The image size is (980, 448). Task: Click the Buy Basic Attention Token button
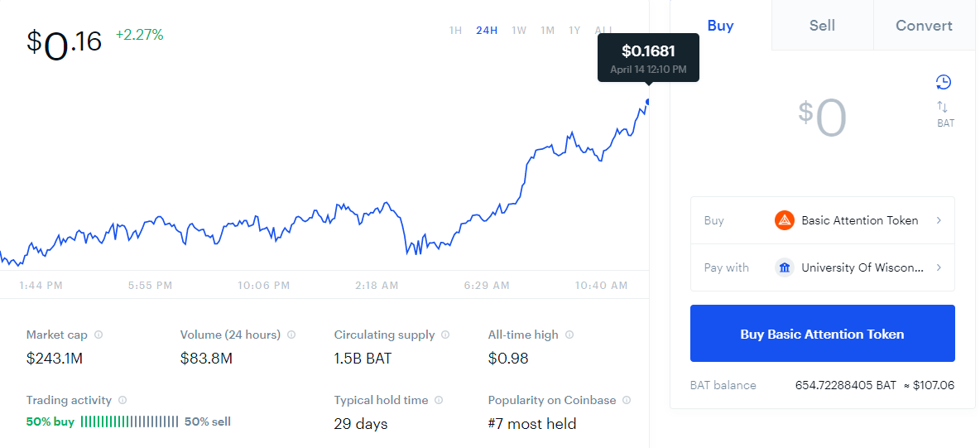point(823,334)
